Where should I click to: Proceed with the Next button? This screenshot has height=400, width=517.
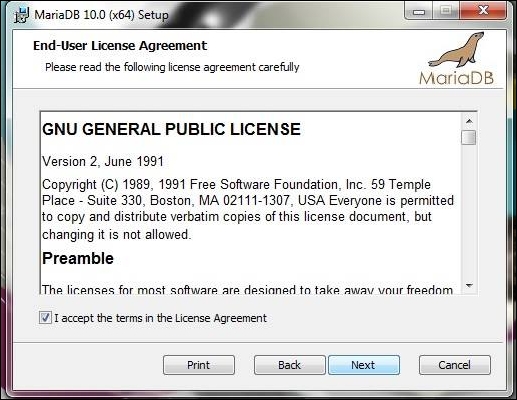pyautogui.click(x=364, y=365)
